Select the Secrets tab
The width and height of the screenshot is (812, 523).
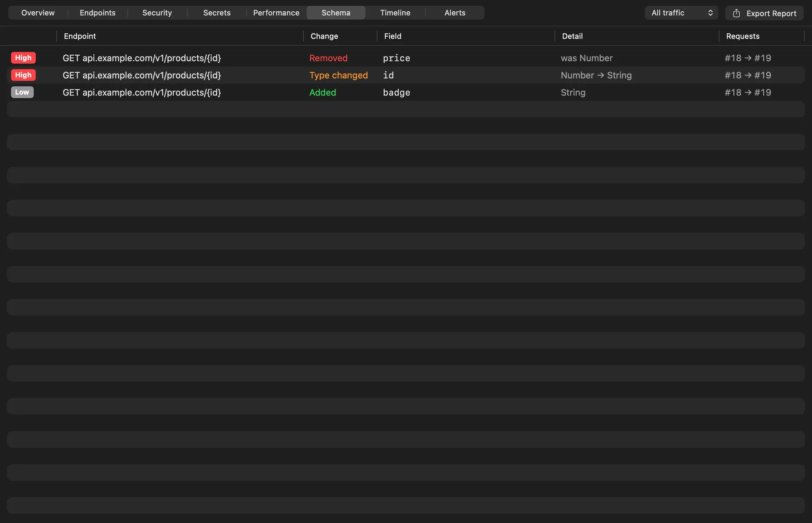click(x=217, y=13)
